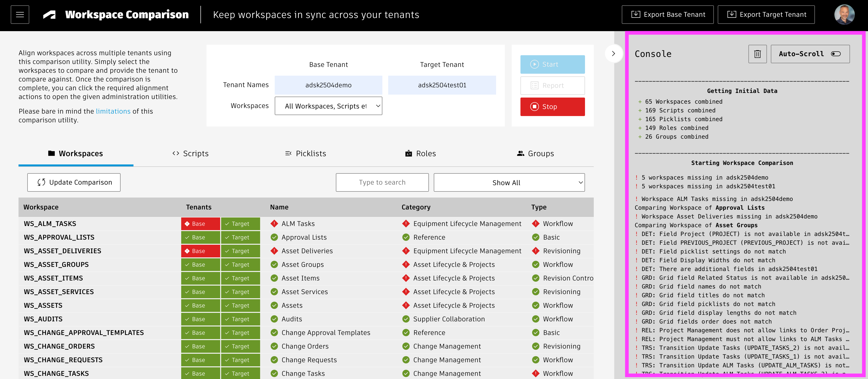Click red diamond next to Asset Deliveries Revisioning type
This screenshot has height=379, width=868.
[535, 251]
